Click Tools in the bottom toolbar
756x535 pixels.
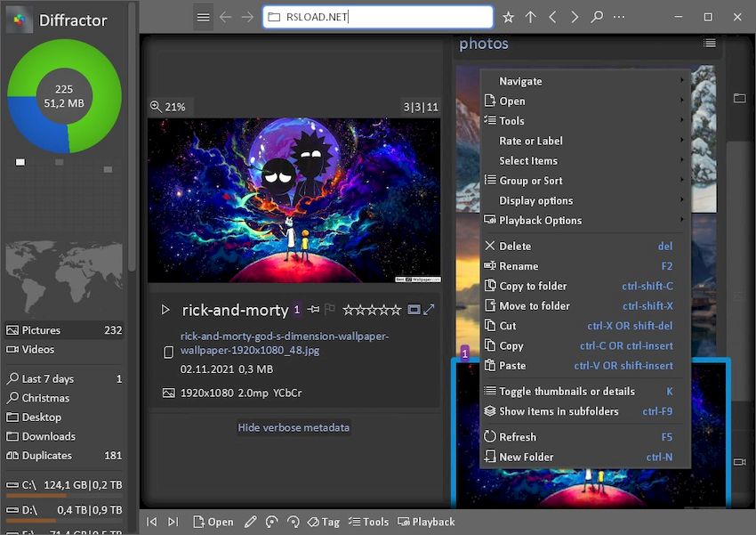click(x=369, y=522)
